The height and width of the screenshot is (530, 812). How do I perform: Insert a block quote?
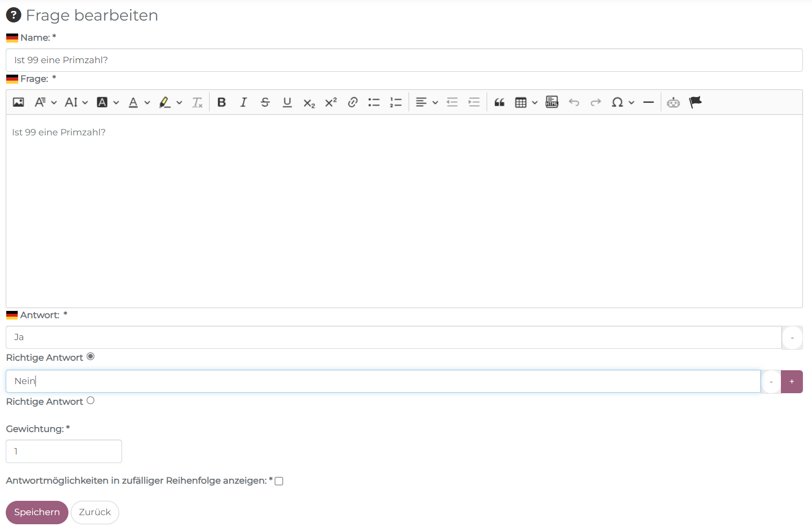(x=499, y=102)
